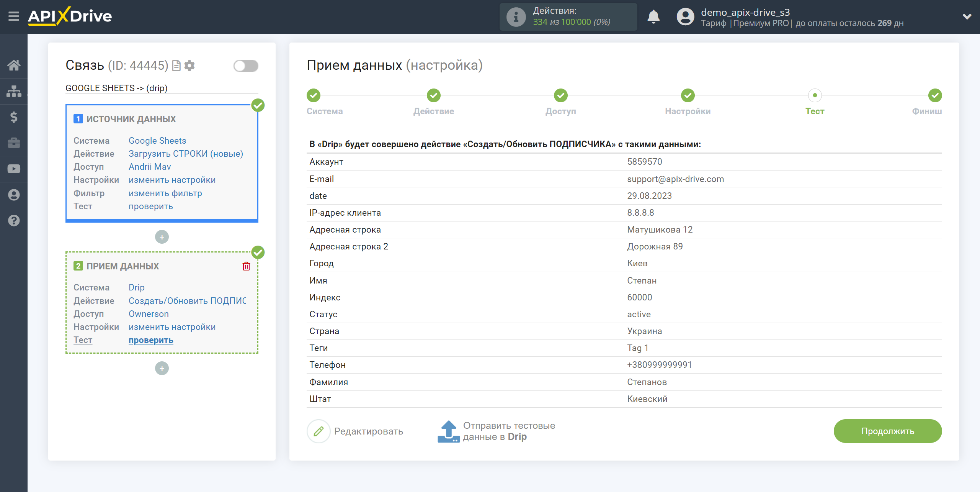Open the notifications bell
This screenshot has height=492, width=980.
pos(653,17)
